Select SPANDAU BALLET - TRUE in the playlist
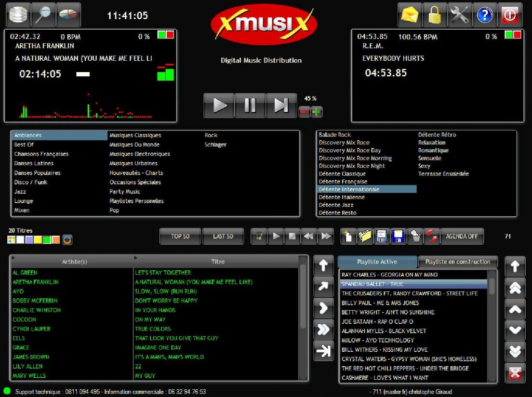532x397 pixels. (x=414, y=284)
